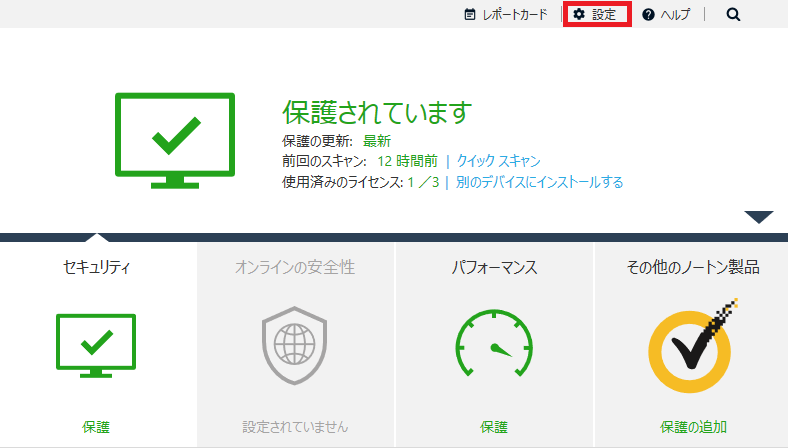Viewport: 788px width, 448px height.
Task: Click the gear icon next to 設定
Action: (x=579, y=15)
